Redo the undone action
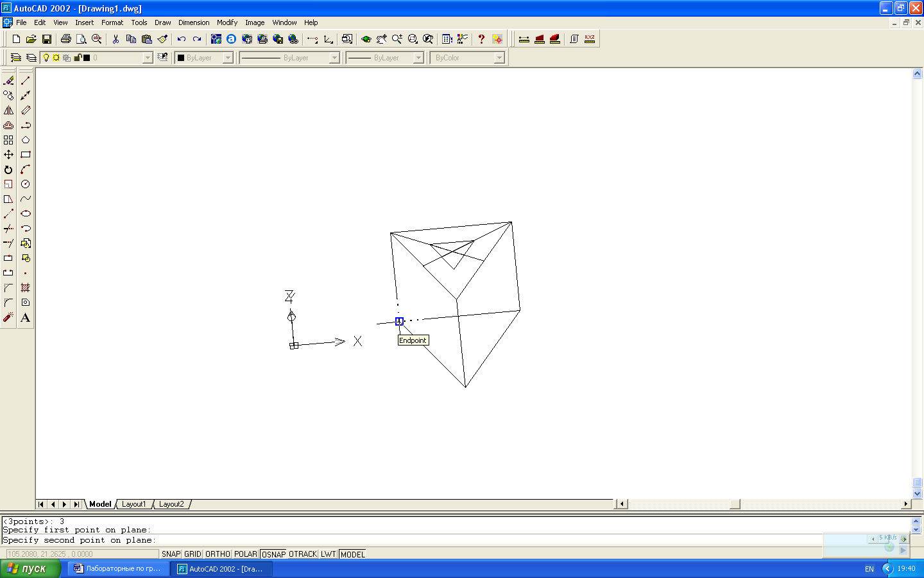This screenshot has height=578, width=924. click(x=197, y=39)
